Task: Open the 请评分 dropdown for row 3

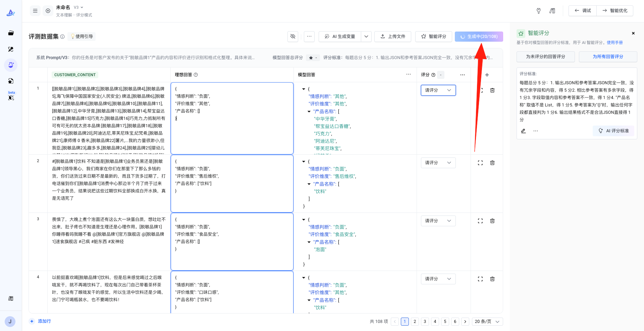Action: point(438,221)
